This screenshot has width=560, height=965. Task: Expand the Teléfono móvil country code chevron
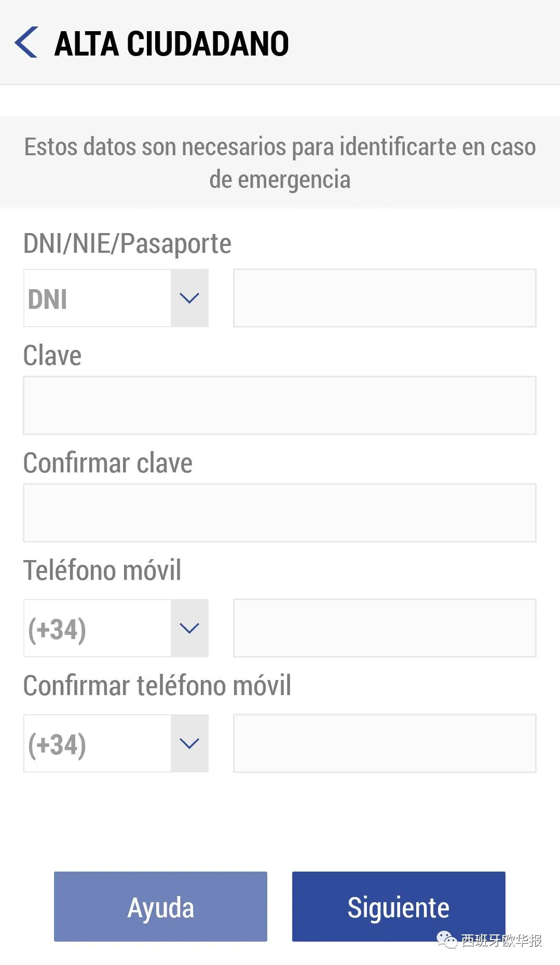coord(189,628)
